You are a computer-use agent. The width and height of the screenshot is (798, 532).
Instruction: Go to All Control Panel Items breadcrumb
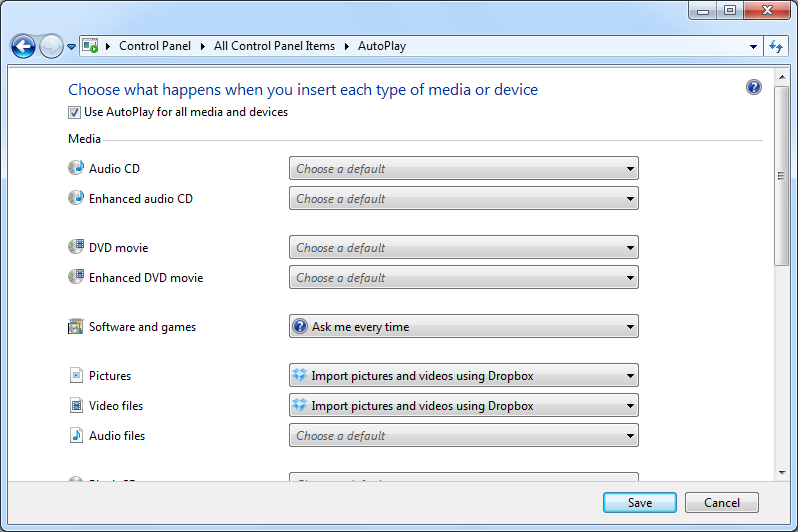tap(274, 46)
